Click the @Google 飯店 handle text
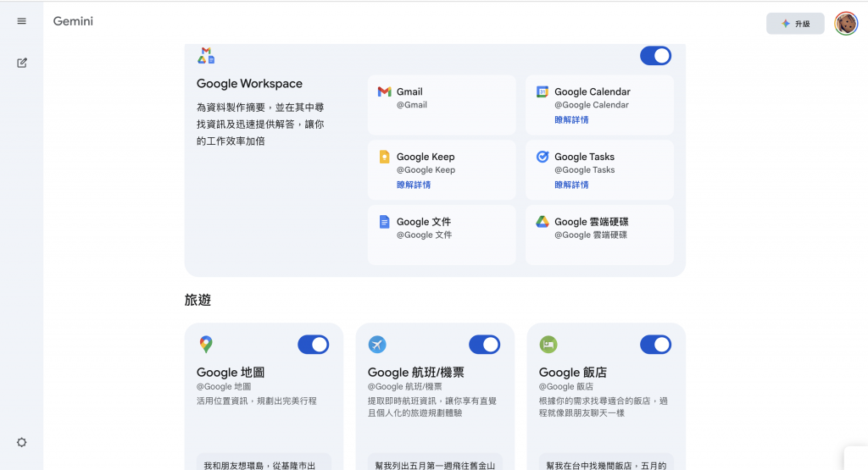Image resolution: width=868 pixels, height=470 pixels. tap(565, 387)
